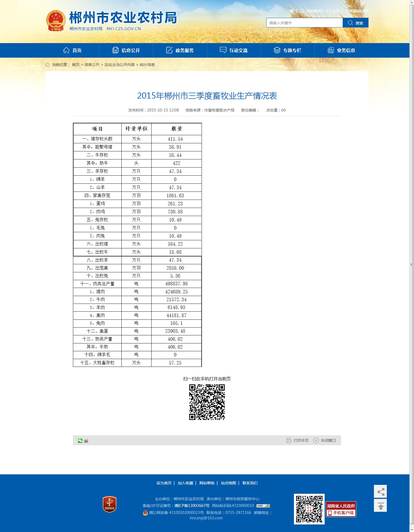Click the 九、出笼禽 table cell
414x532 pixels.
(x=97, y=268)
